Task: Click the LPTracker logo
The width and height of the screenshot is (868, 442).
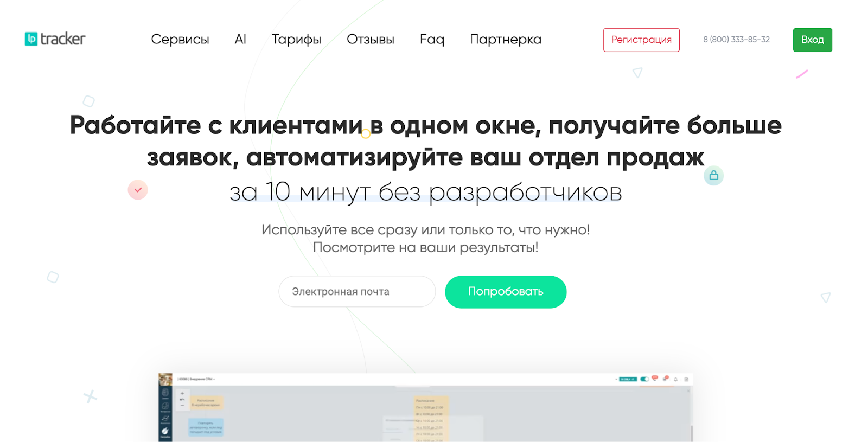Action: 55,39
